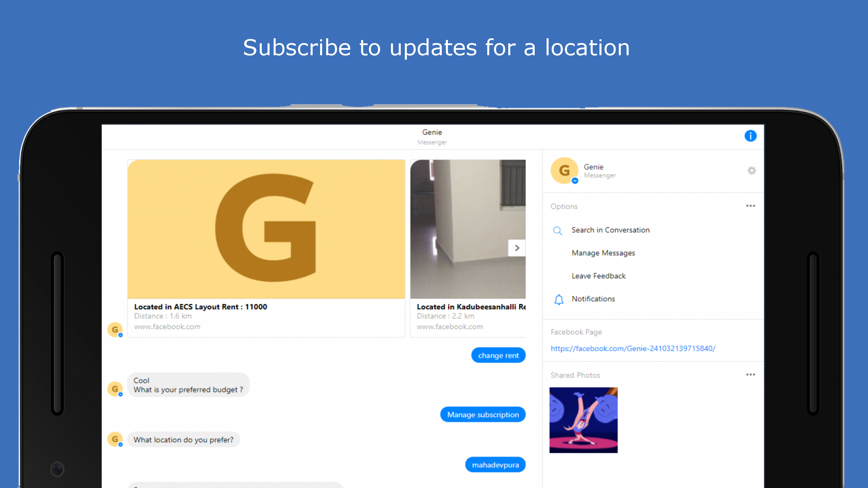This screenshot has height=488, width=868.
Task: Open Shared Photos three-dot menu
Action: 750,374
